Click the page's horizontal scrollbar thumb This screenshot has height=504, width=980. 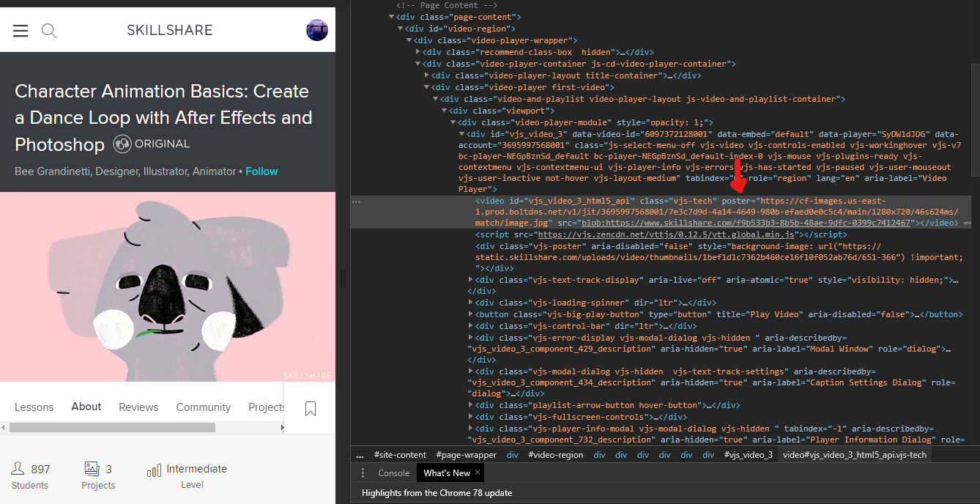coord(113,427)
